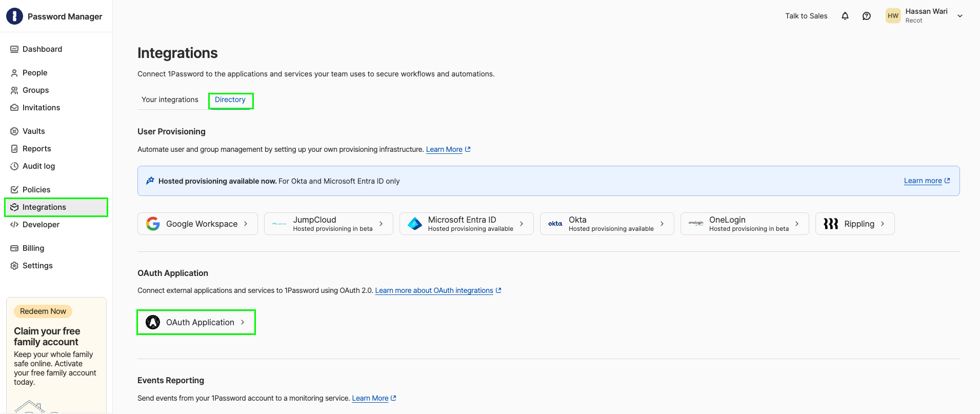The image size is (980, 414).
Task: Open Audit log in the sidebar
Action: coord(56,166)
